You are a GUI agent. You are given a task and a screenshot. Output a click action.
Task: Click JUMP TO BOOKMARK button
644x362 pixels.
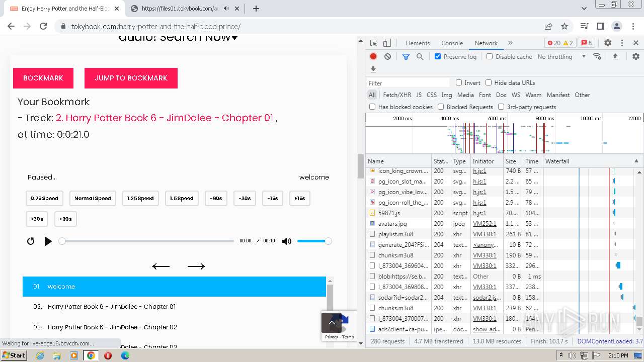pos(131,78)
